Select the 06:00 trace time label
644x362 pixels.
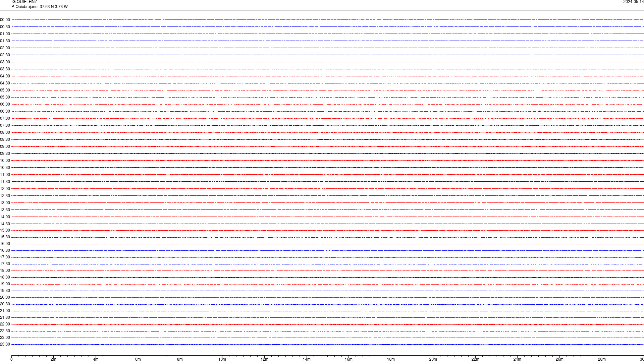coord(5,104)
